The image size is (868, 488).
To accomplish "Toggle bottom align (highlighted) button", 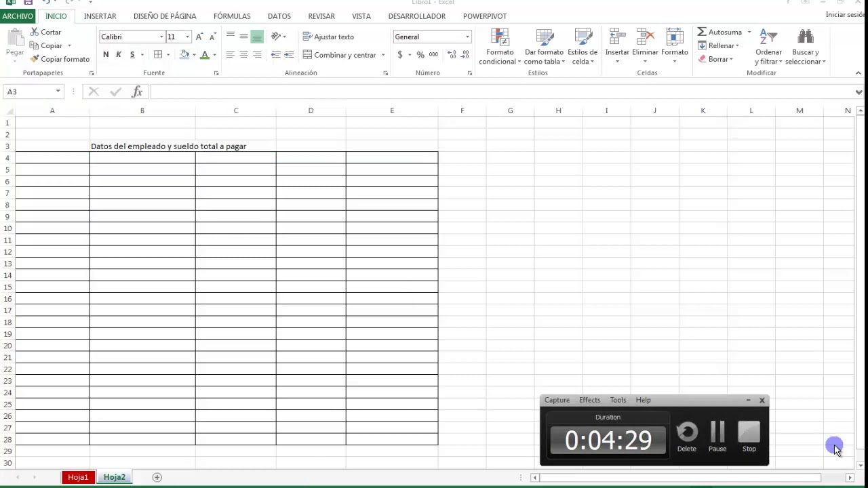I will pos(257,37).
